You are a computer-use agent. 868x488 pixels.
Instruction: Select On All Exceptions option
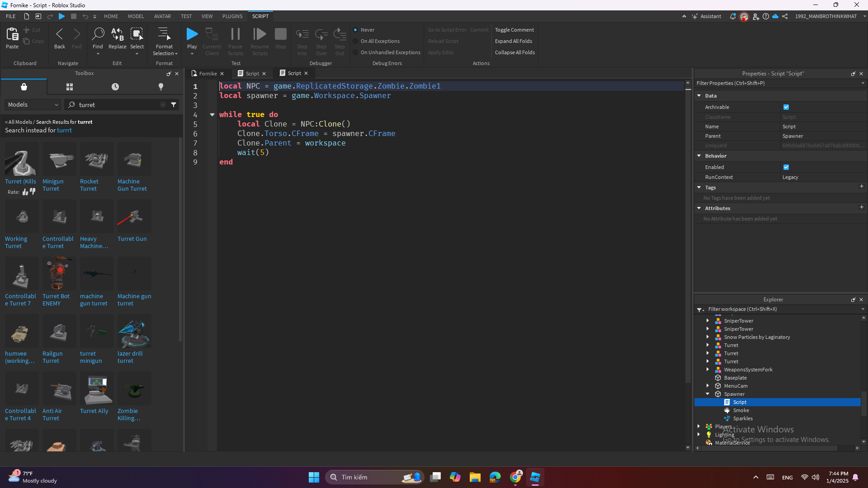(x=355, y=41)
